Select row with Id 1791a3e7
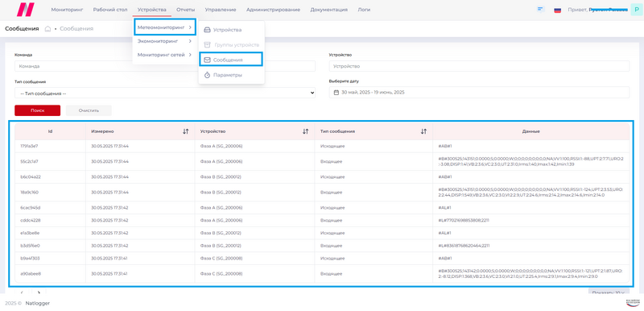The width and height of the screenshot is (644, 311). point(322,147)
